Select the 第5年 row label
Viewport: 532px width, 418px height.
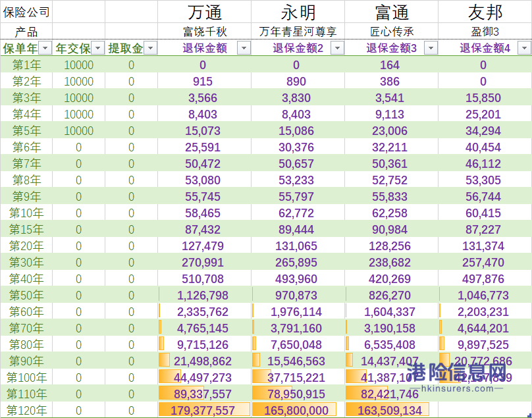coord(26,130)
